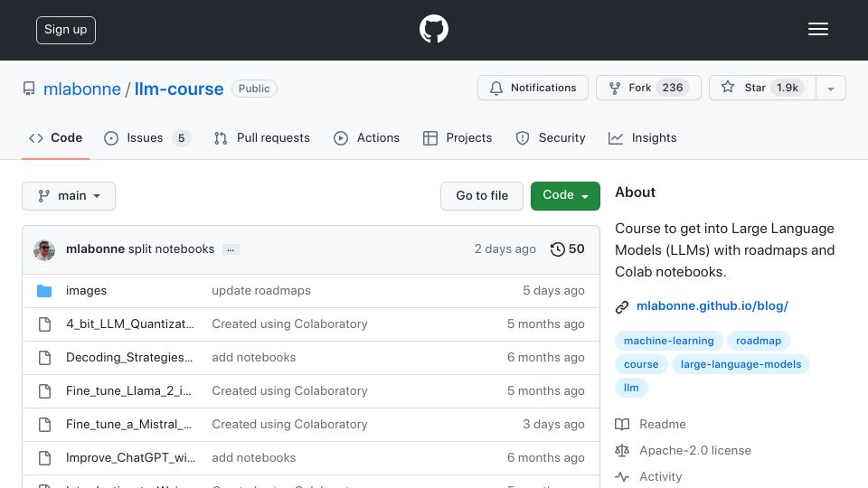Open the Pull requests tab

[x=262, y=137]
